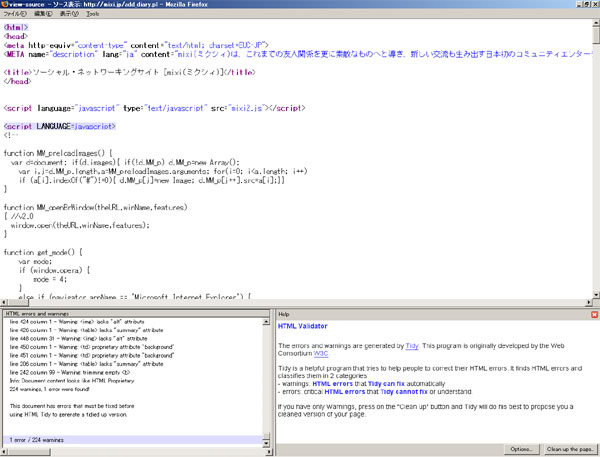Open the 表示(V) menu
600x457 pixels.
tap(69, 14)
